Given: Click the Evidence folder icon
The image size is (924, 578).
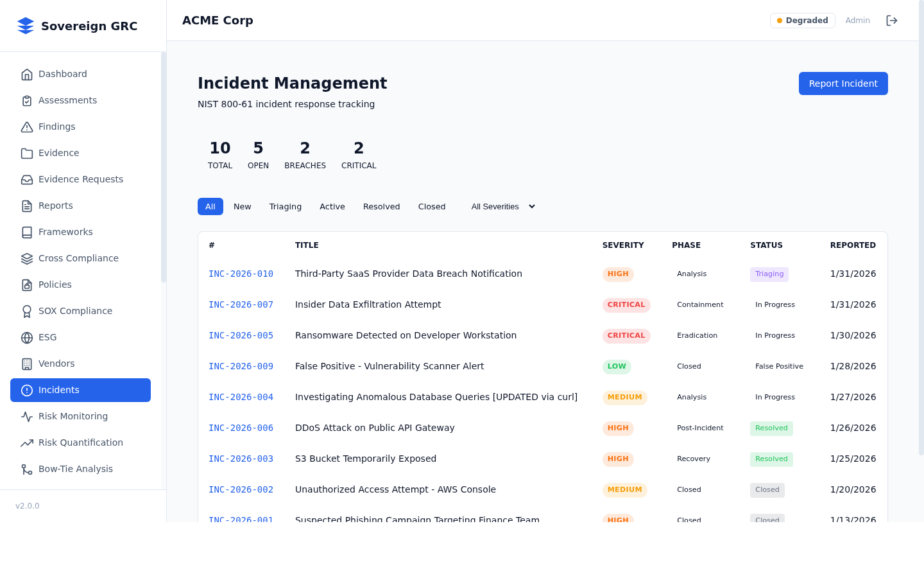Looking at the screenshot, I should (x=27, y=153).
